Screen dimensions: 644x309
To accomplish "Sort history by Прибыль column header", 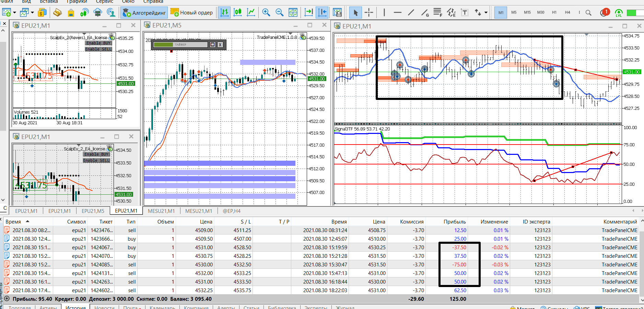I will pyautogui.click(x=454, y=221).
